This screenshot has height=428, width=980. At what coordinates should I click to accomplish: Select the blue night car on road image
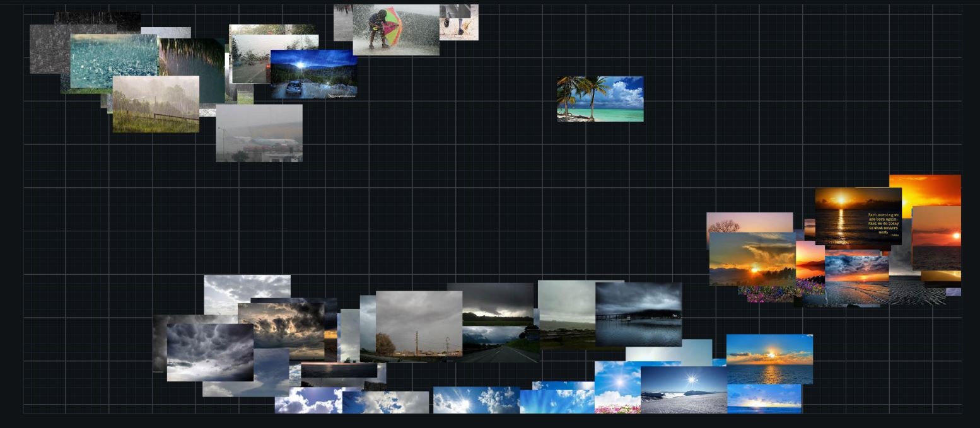(x=313, y=74)
